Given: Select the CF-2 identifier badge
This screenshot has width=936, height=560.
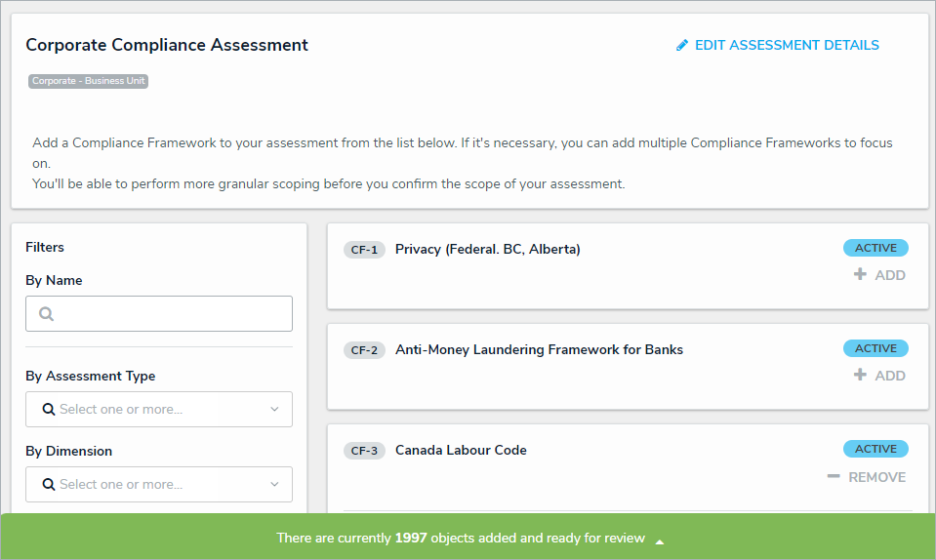Looking at the screenshot, I should pyautogui.click(x=364, y=350).
